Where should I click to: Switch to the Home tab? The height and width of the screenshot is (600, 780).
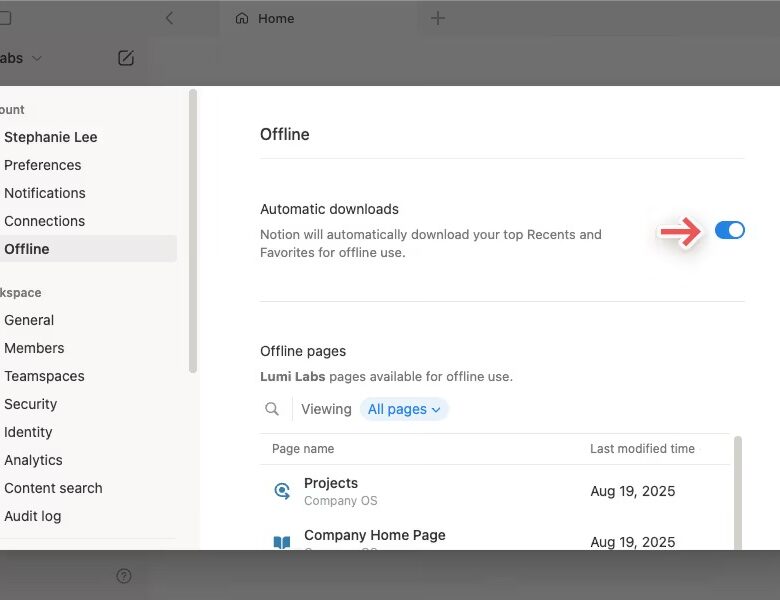pyautogui.click(x=318, y=18)
